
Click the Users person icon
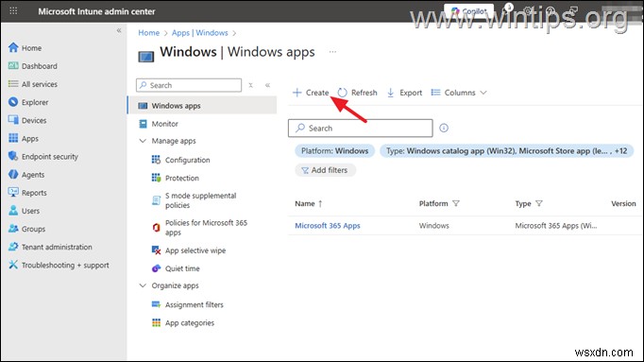13,211
